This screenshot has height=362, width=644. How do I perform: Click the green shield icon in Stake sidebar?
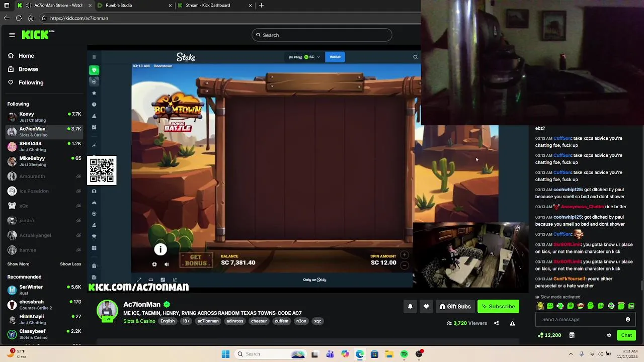[x=94, y=70]
